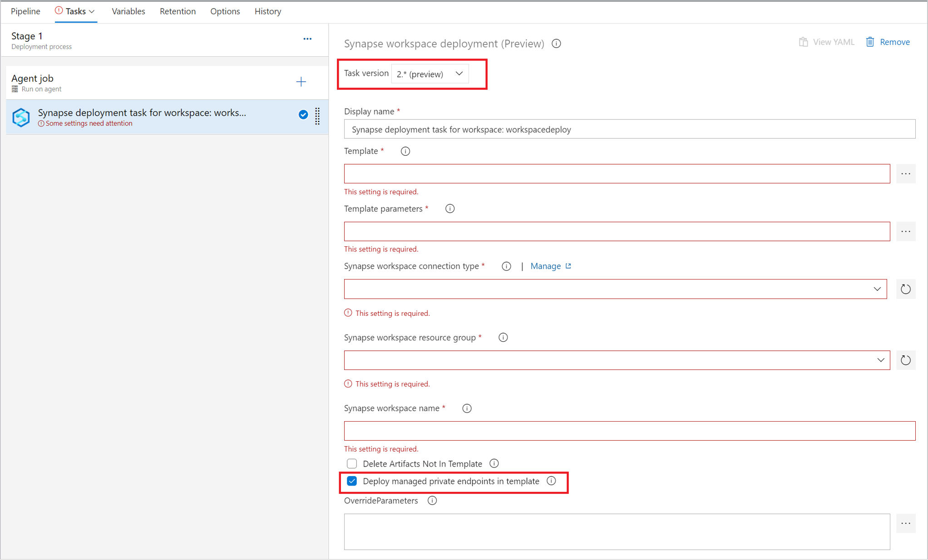Click the Template parameters info icon
The width and height of the screenshot is (928, 560).
coord(451,208)
